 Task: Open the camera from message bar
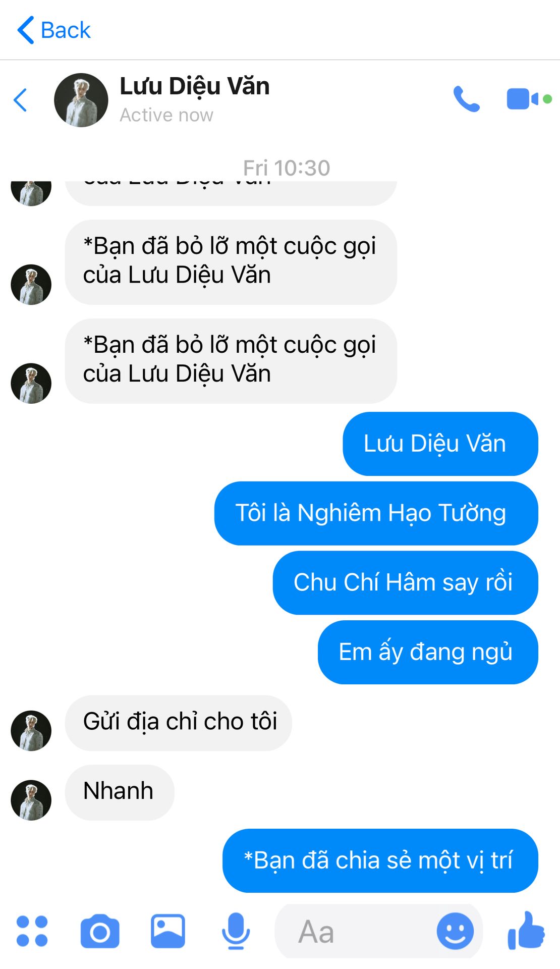click(x=100, y=931)
